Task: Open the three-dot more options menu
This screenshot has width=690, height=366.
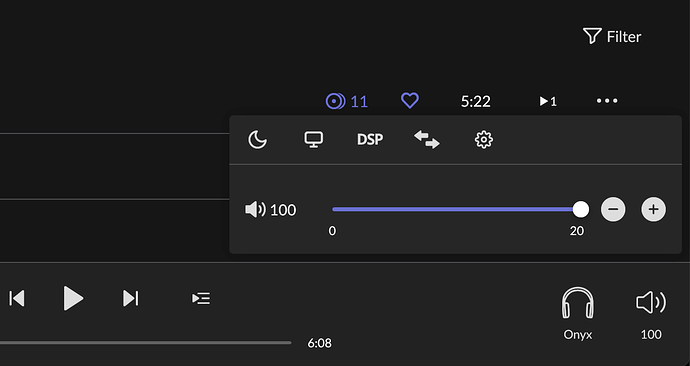Action: point(607,101)
